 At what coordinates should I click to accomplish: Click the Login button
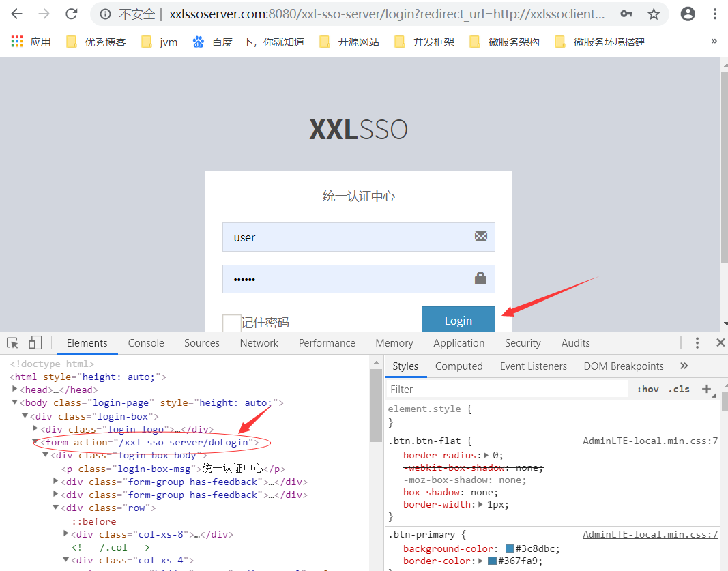pos(458,320)
